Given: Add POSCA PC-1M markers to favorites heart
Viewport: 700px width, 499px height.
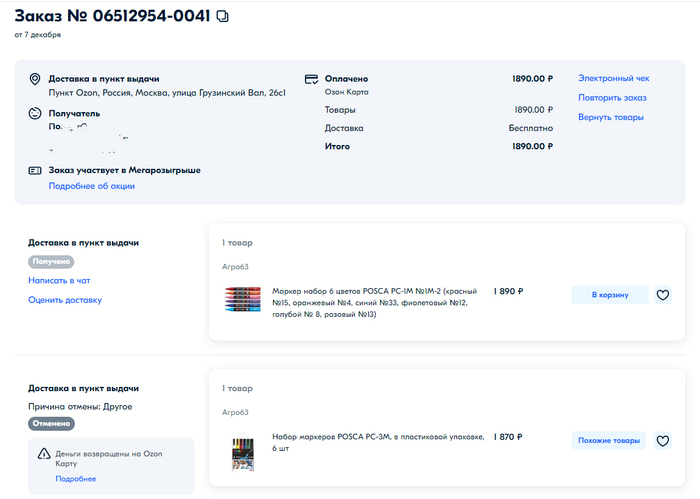Looking at the screenshot, I should [662, 295].
